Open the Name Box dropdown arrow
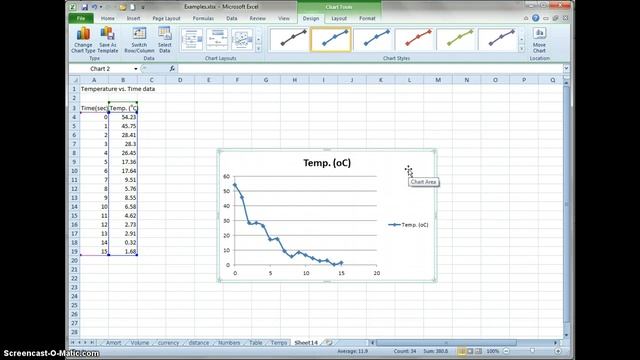 point(136,69)
